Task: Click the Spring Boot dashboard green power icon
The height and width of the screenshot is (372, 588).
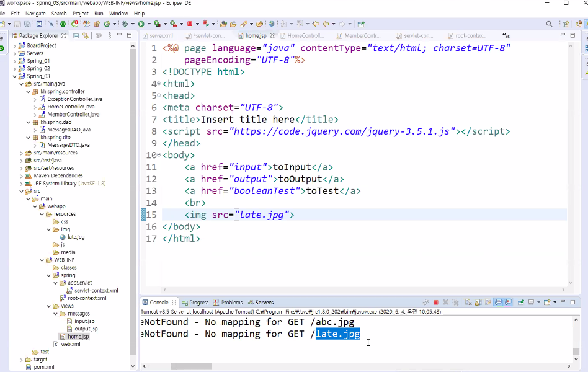Action: 63,24
